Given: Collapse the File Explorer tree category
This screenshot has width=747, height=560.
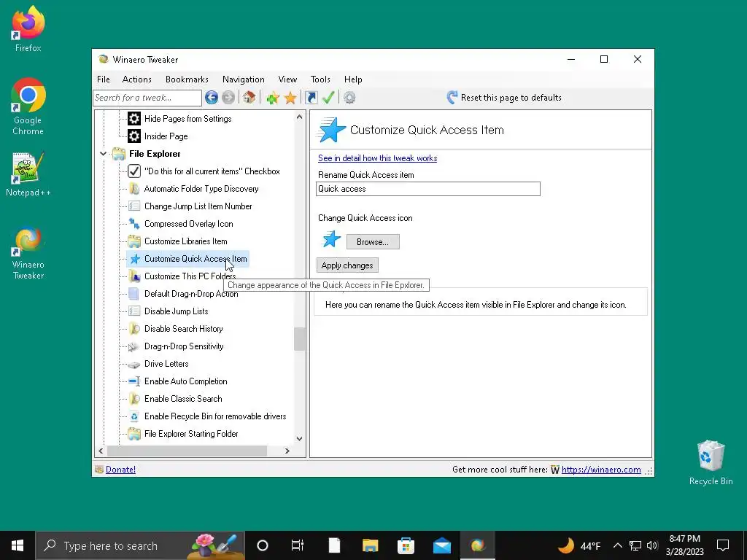Looking at the screenshot, I should pos(103,154).
